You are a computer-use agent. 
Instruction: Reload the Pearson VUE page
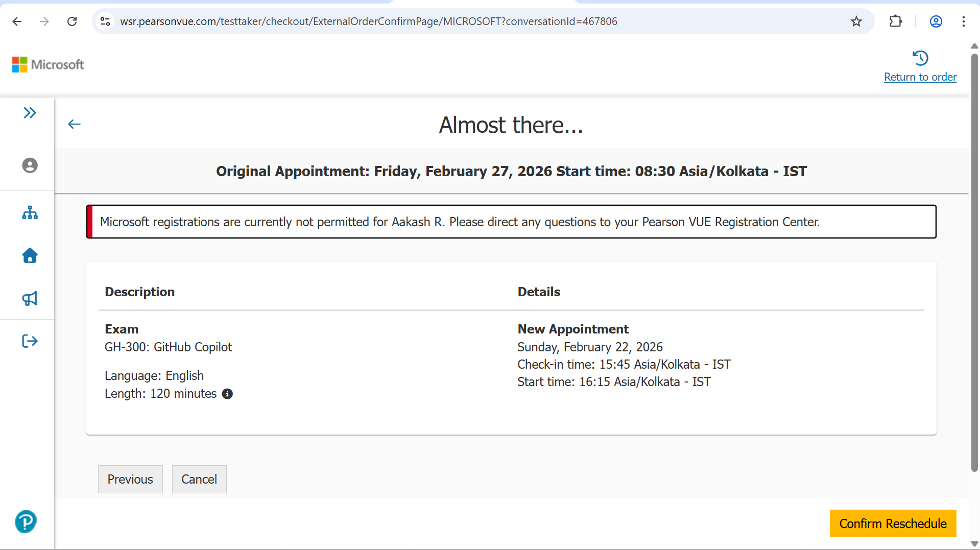(72, 21)
